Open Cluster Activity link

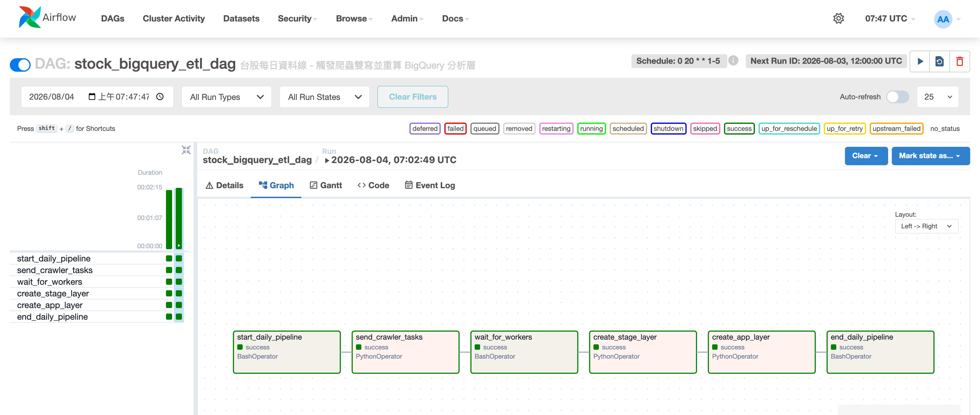pos(173,18)
